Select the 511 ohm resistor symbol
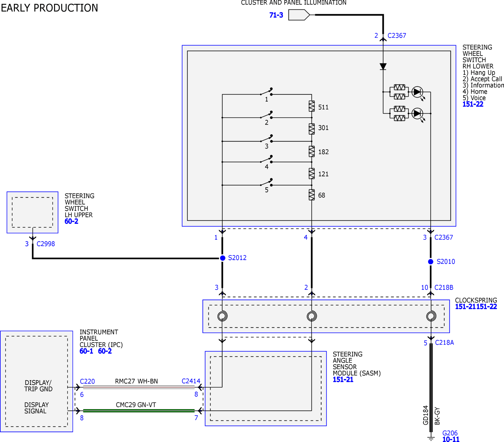 312,106
